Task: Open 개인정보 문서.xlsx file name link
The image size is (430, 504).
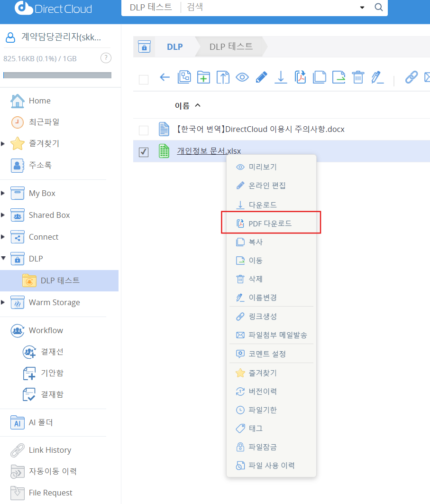Action: tap(209, 151)
